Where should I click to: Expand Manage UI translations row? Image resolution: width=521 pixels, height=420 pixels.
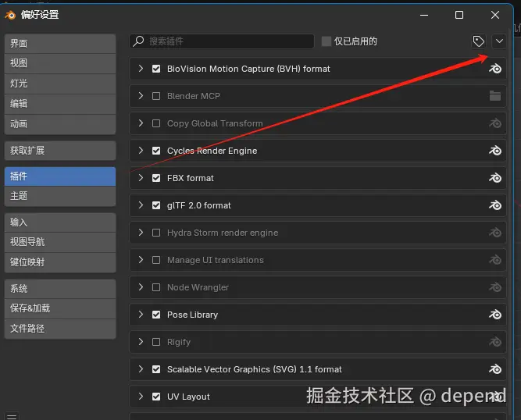[x=141, y=259]
